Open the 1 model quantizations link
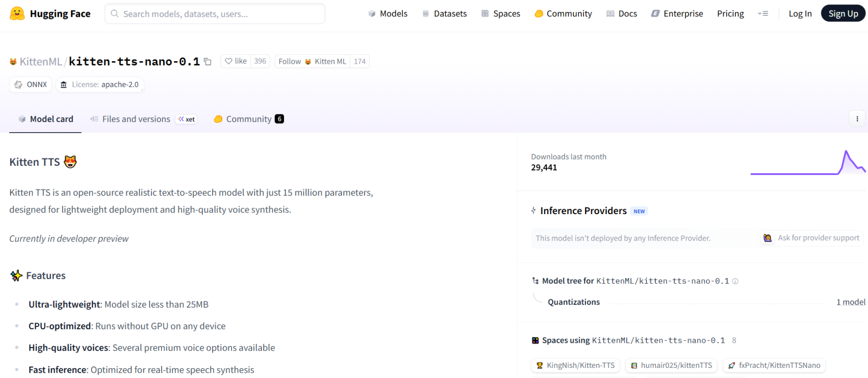Viewport: 868px width, 378px height. click(x=851, y=302)
